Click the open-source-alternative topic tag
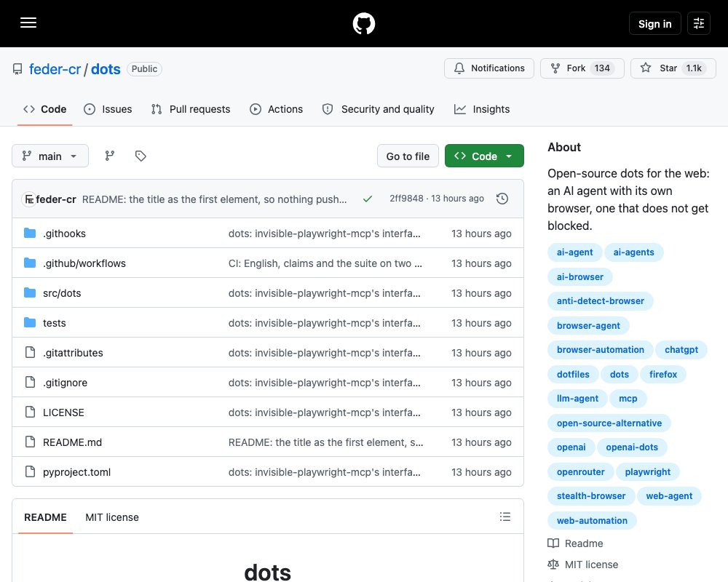The image size is (728, 582). [x=609, y=423]
